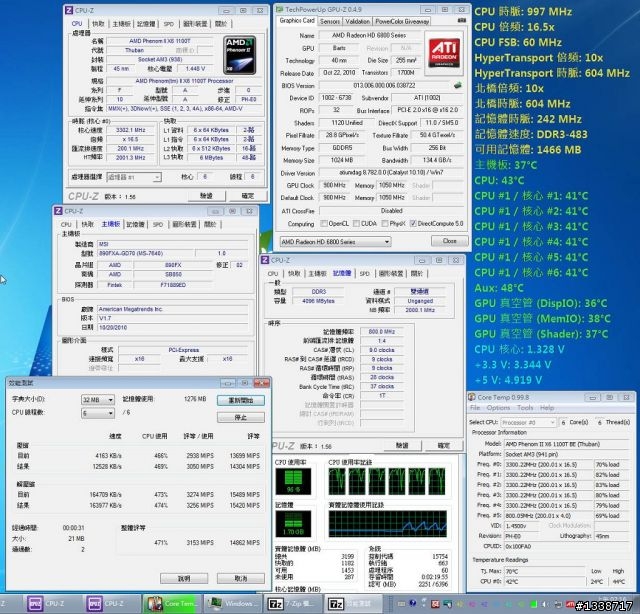Open the File menu in Core Temp
Image resolution: width=640 pixels, height=614 pixels.
475,407
